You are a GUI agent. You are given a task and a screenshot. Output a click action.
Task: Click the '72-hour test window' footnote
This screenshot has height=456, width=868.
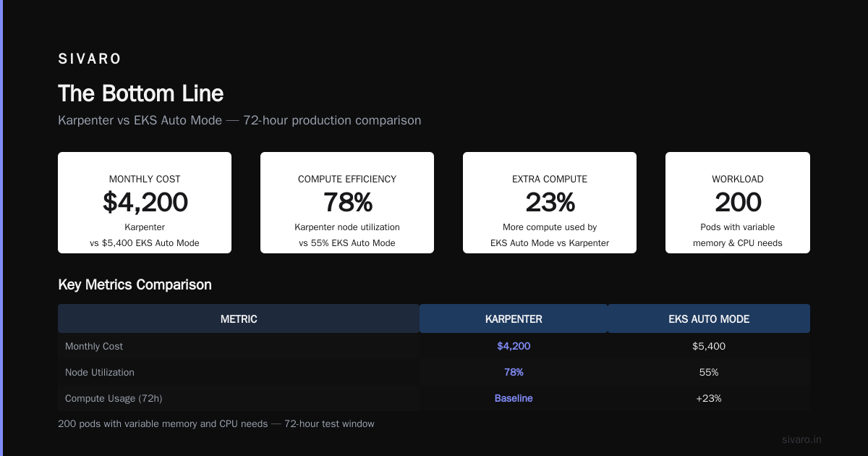329,423
